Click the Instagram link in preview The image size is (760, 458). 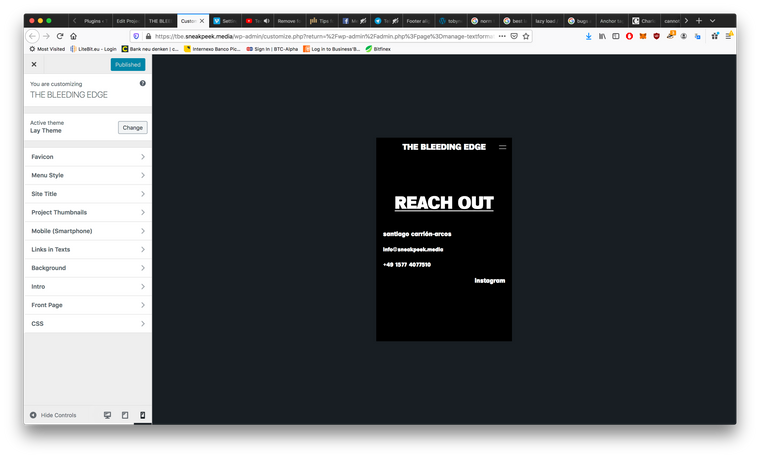(x=489, y=281)
